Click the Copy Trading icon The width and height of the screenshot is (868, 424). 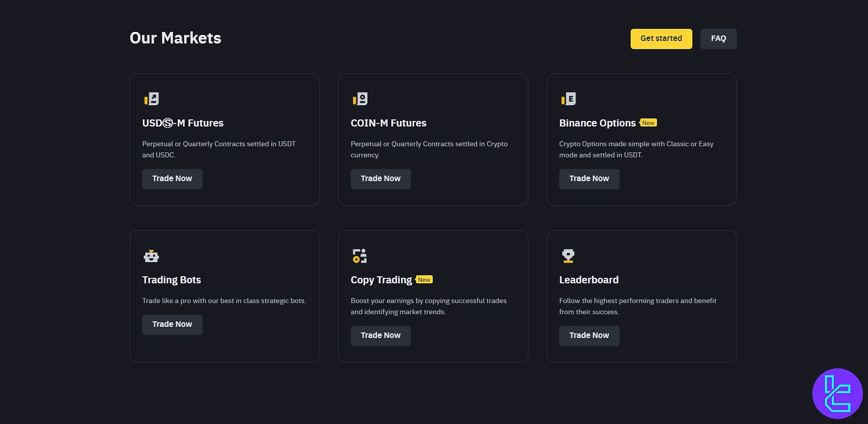click(x=360, y=256)
